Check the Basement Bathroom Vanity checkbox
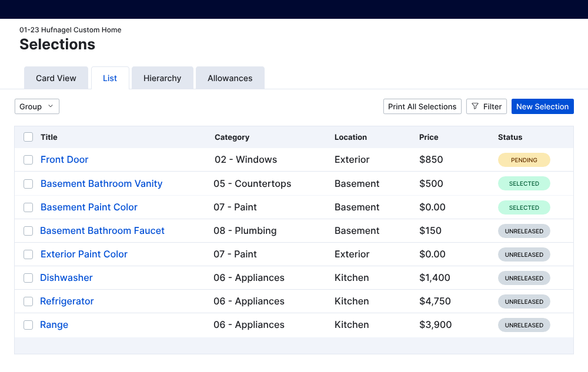The height and width of the screenshot is (372, 588). click(28, 184)
